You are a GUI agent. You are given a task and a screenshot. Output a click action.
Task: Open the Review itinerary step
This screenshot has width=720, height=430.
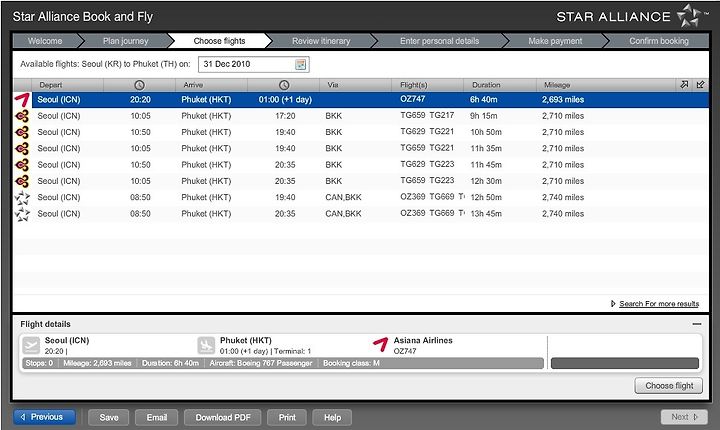(x=321, y=41)
